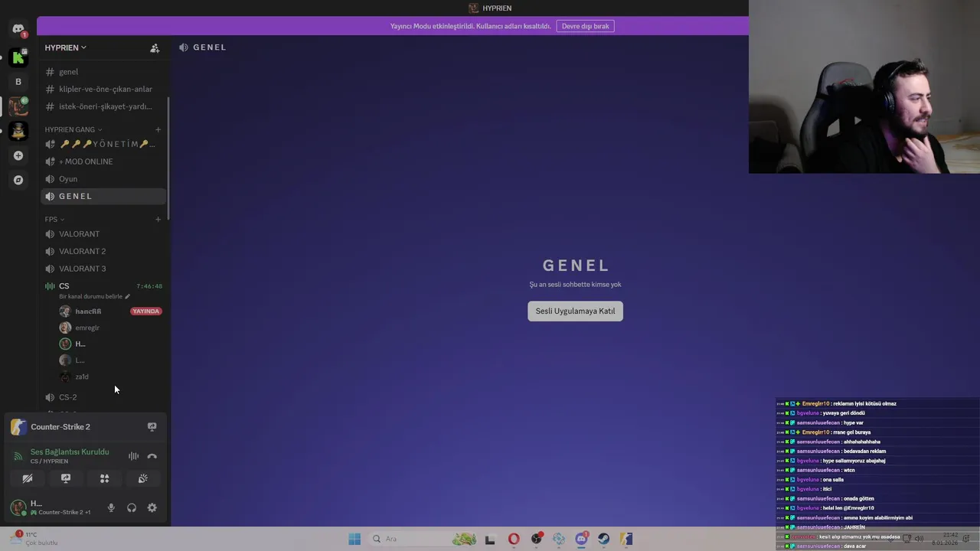Open User Settings gear

click(152, 507)
